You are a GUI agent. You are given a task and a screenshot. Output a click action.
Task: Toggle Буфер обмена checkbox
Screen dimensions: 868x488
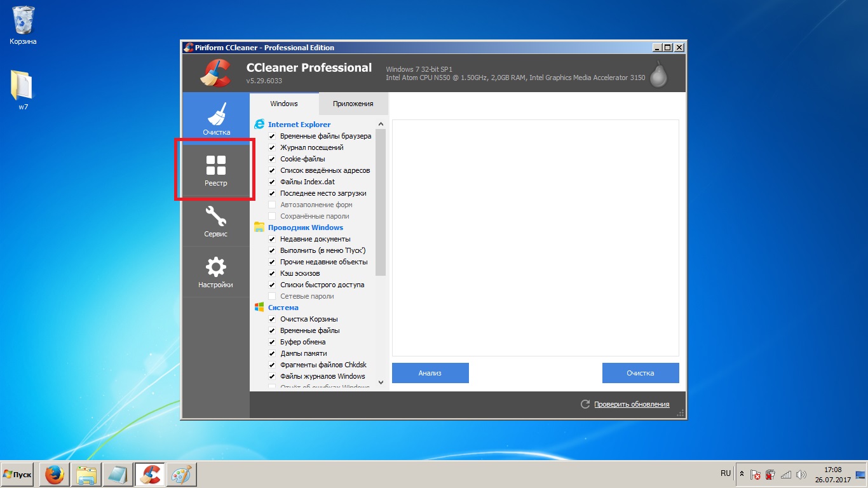(x=272, y=342)
